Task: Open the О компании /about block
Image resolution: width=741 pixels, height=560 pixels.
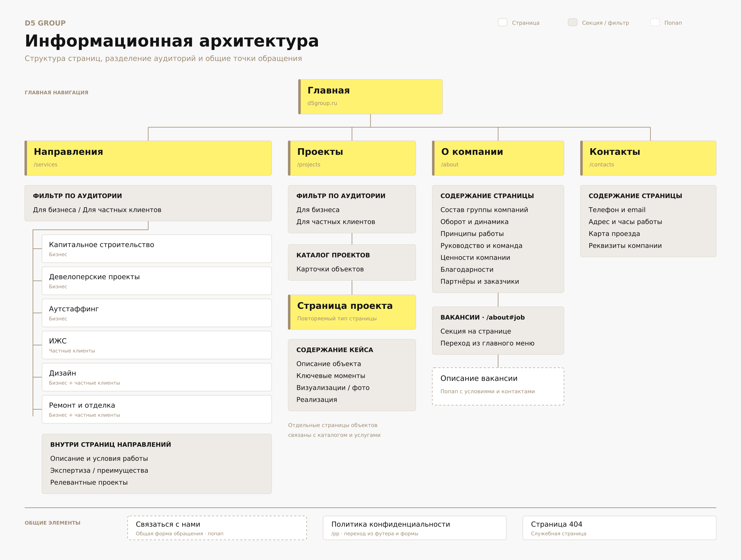Action: 498,158
